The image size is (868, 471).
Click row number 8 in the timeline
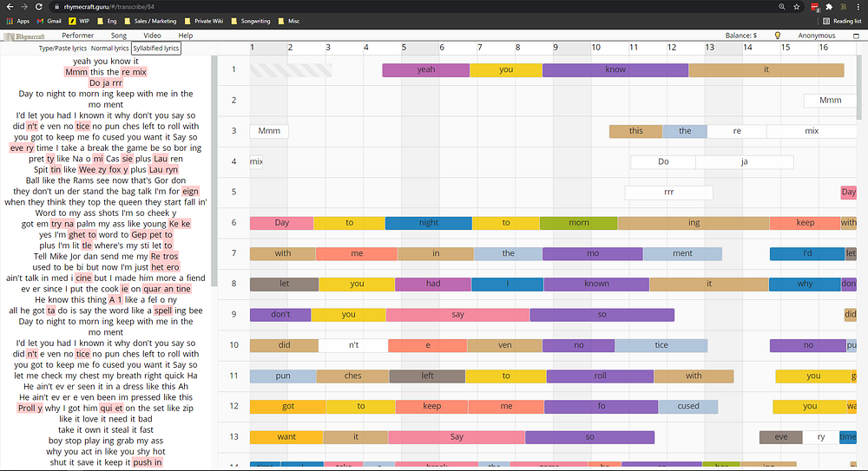[233, 284]
